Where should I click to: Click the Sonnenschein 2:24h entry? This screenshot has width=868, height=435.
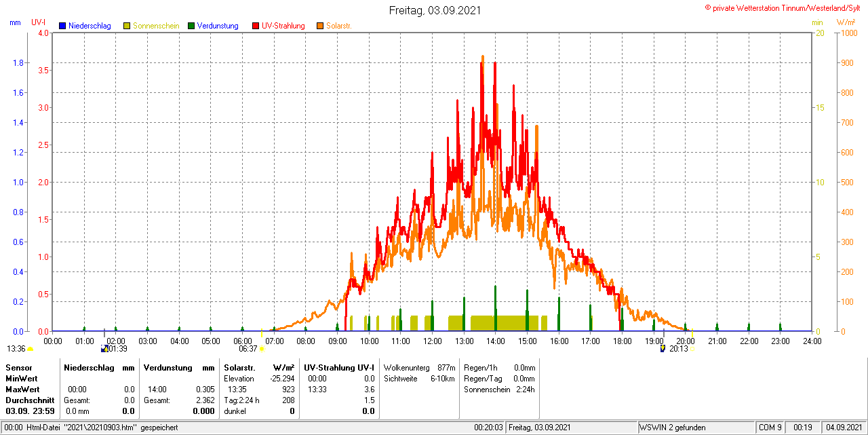[499, 389]
